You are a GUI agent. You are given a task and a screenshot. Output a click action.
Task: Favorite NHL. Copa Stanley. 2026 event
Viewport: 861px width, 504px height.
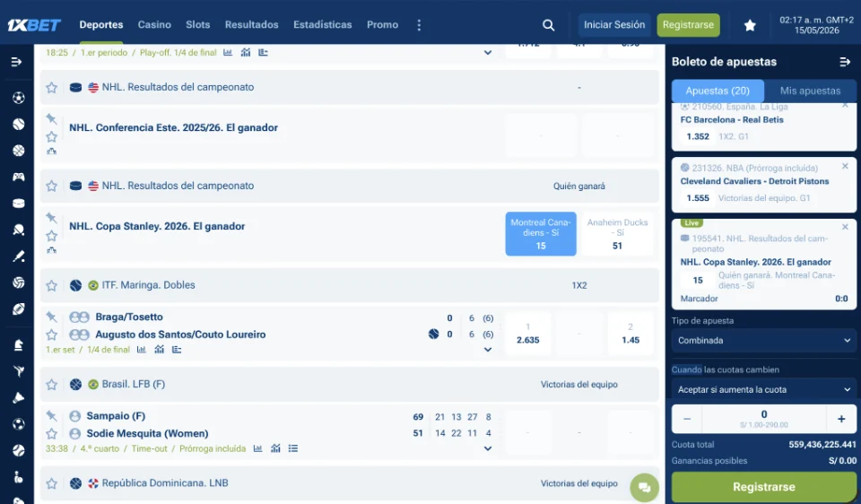click(52, 236)
